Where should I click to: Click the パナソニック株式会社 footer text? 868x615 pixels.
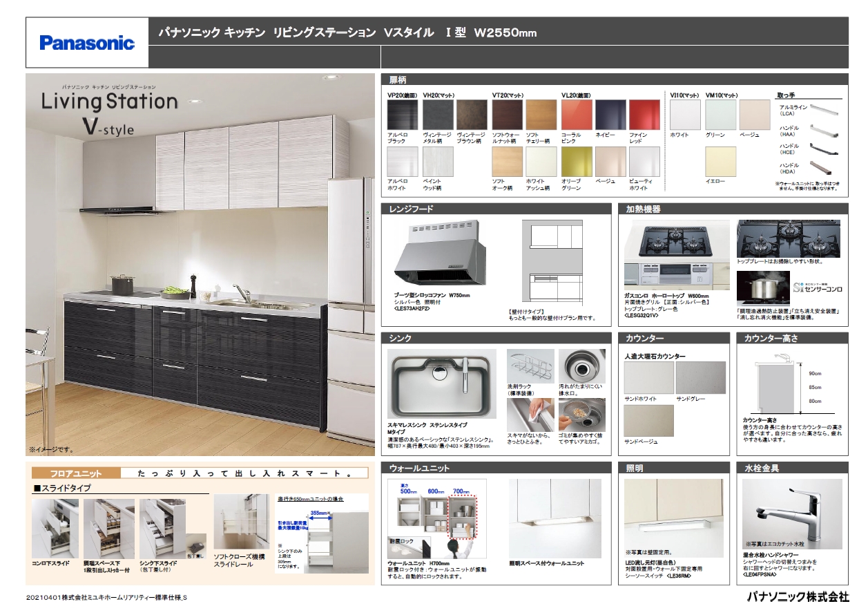797,596
